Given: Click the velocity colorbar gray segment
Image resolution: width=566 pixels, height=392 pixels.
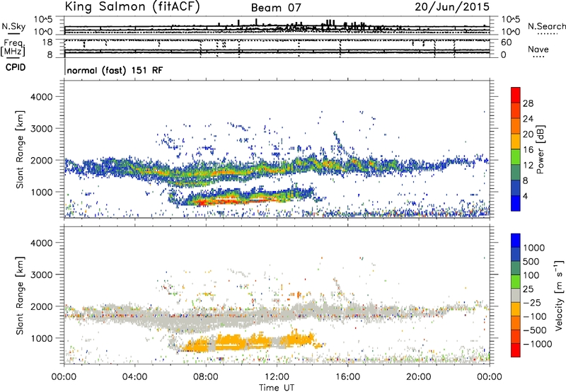Looking at the screenshot, I should [516, 295].
